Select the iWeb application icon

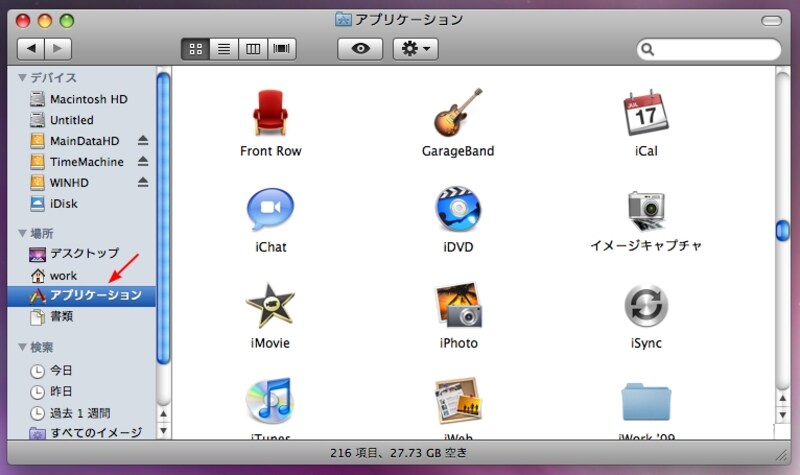[x=458, y=401]
